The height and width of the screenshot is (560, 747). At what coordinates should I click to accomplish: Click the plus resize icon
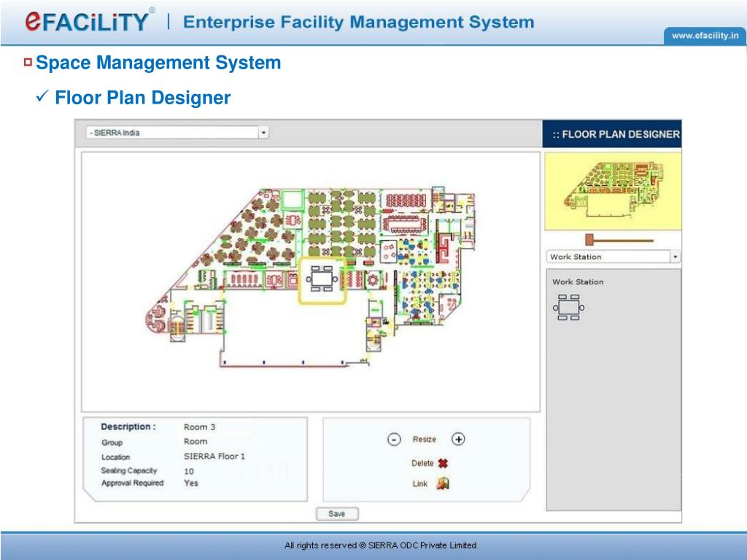(458, 439)
